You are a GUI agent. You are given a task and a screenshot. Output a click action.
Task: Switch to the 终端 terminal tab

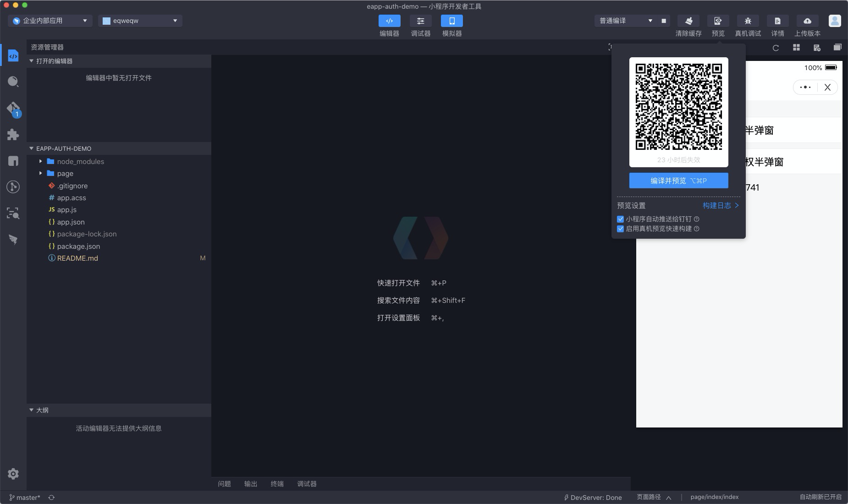277,483
